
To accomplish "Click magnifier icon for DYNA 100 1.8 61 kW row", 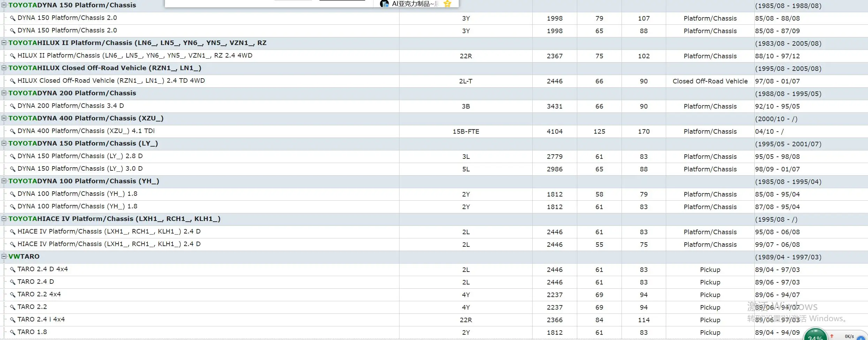I will coord(13,207).
